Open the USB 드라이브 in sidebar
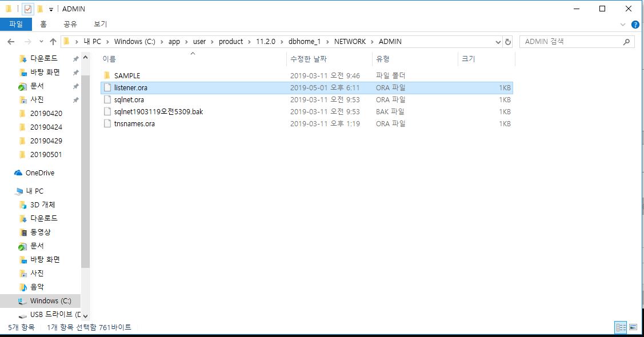The image size is (644, 337). tap(55, 315)
